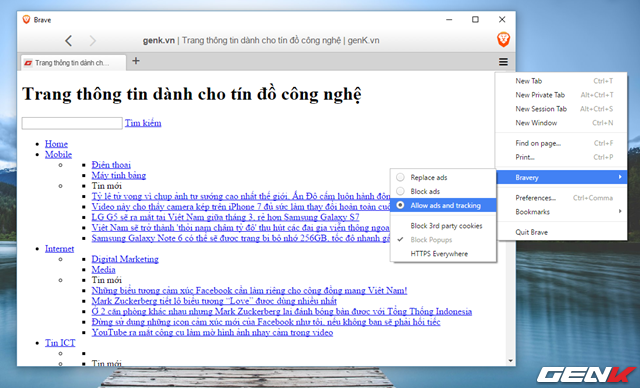Click the genK favicon on the tab

pos(28,63)
